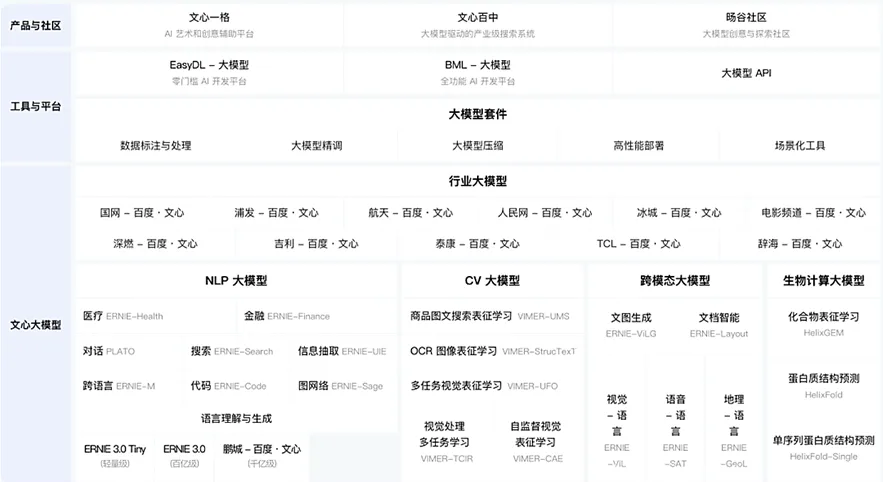Screen dimensions: 883x482
Task: Click 冰城 – 百度·文心 industry model
Action: 679,213
